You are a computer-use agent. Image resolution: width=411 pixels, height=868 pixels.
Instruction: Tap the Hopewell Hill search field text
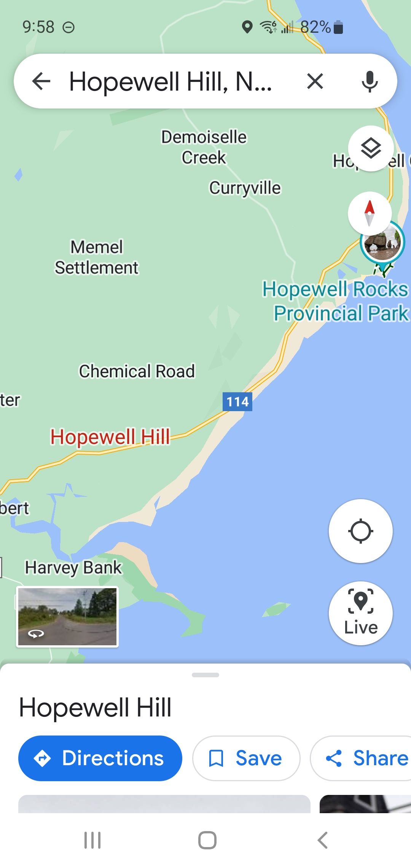pyautogui.click(x=170, y=81)
